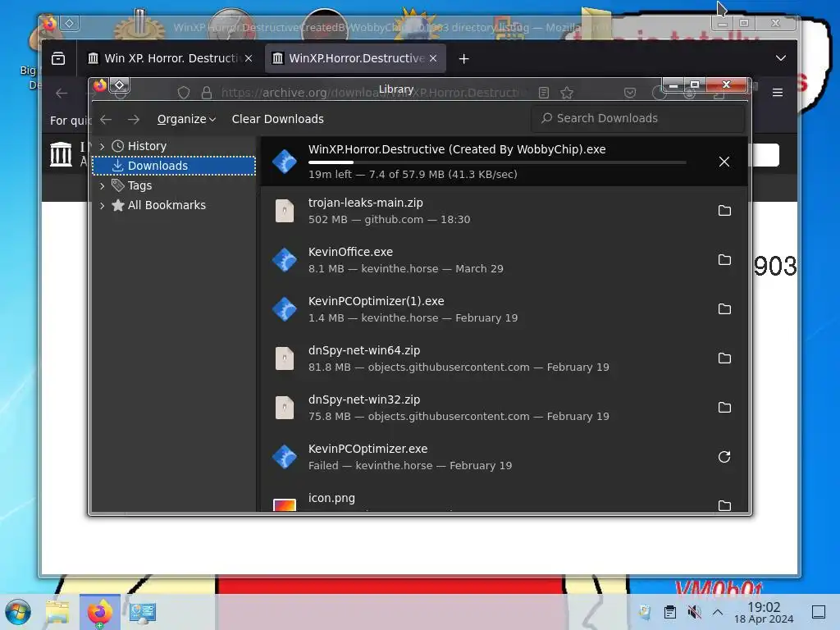Open containing folder for dnSpy-net-win64.zip
Image resolution: width=840 pixels, height=630 pixels.
coord(724,358)
